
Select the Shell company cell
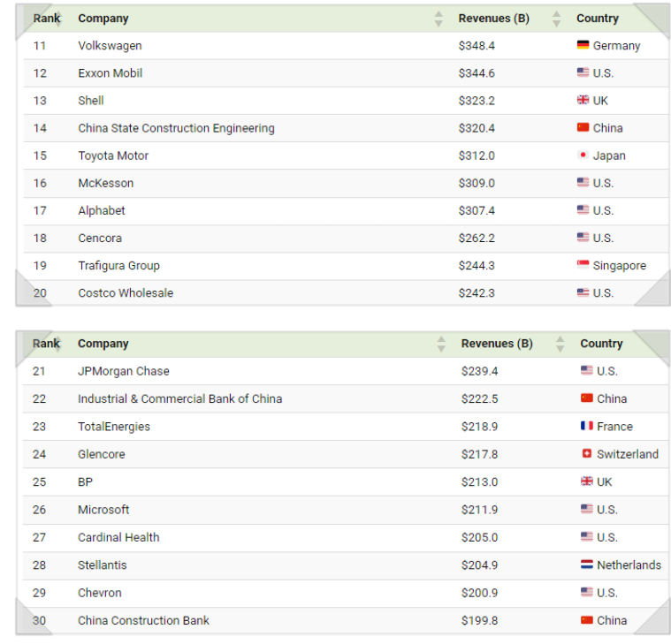[91, 101]
